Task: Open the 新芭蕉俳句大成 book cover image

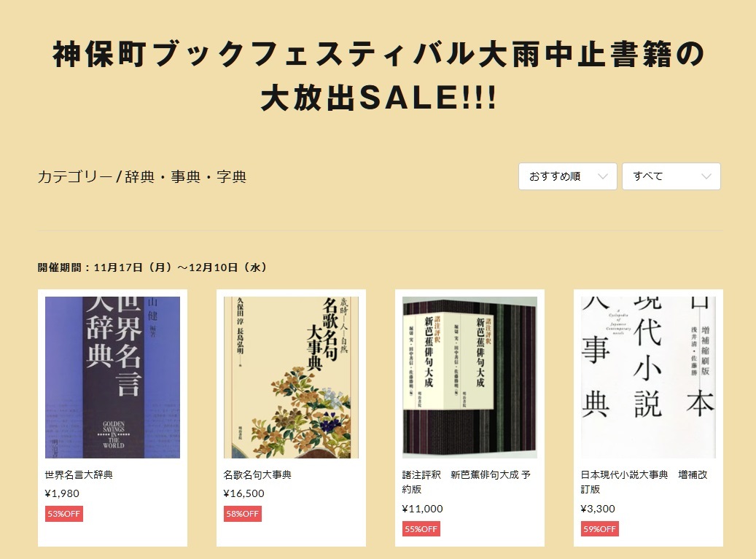Action: tap(469, 378)
